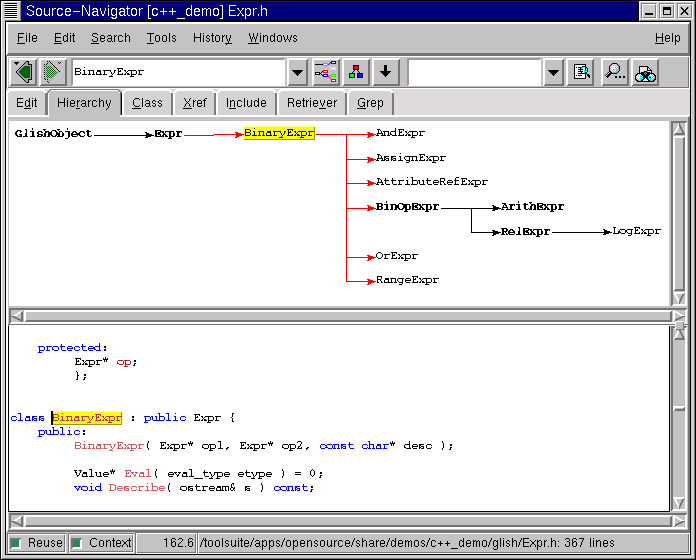Switch to the Edit tab
Viewport: 696px width, 560px height.
coord(27,103)
